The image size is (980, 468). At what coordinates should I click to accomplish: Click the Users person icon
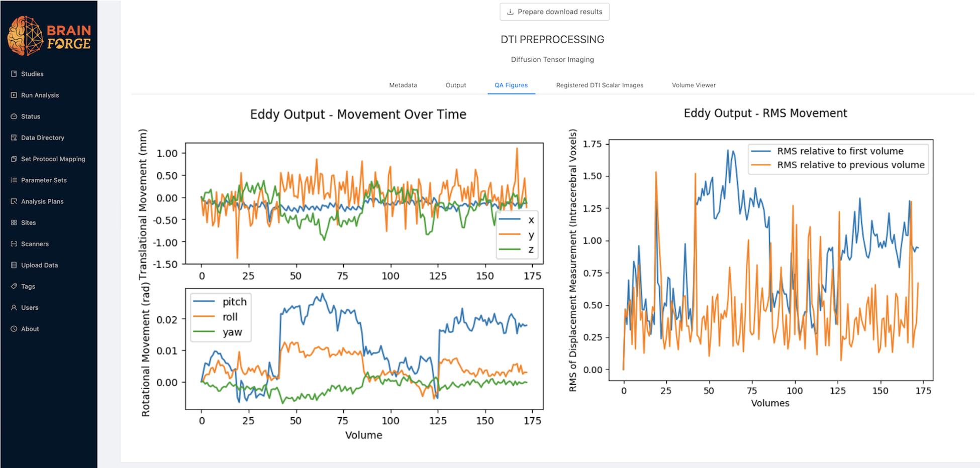(x=14, y=307)
